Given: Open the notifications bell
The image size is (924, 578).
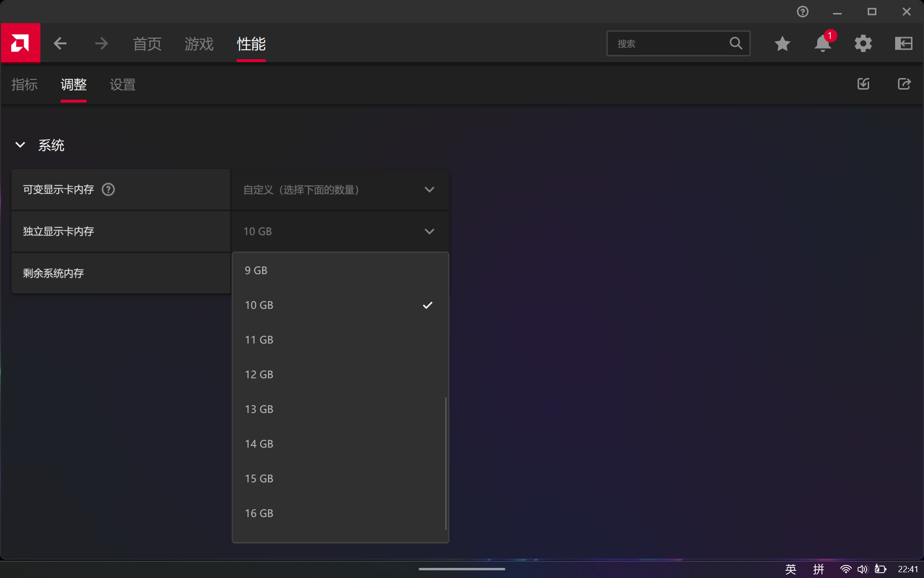Looking at the screenshot, I should pyautogui.click(x=822, y=44).
